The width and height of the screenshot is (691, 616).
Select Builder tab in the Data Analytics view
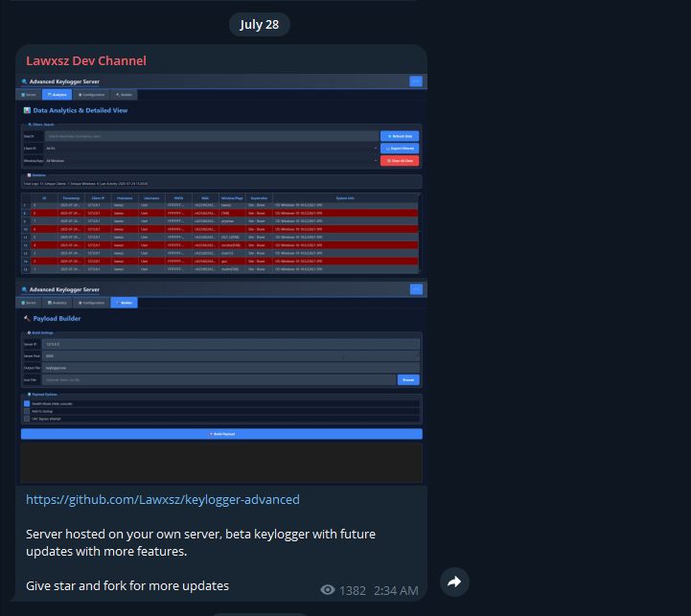tap(124, 95)
